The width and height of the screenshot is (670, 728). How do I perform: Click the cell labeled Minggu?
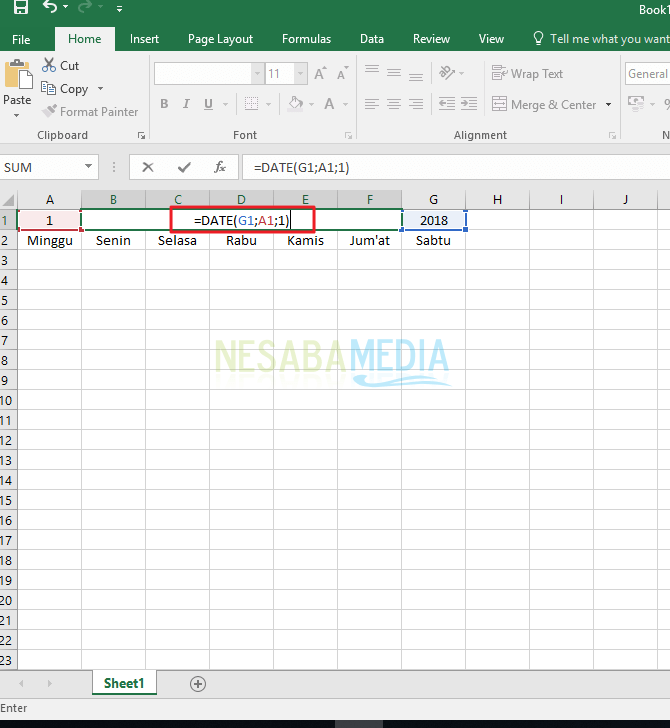pyautogui.click(x=50, y=240)
